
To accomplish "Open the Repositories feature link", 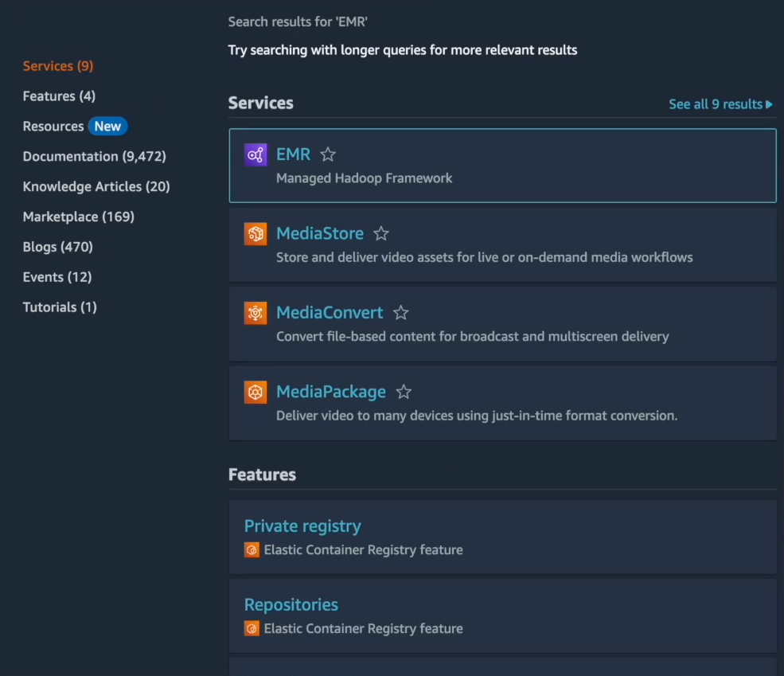I will 291,604.
